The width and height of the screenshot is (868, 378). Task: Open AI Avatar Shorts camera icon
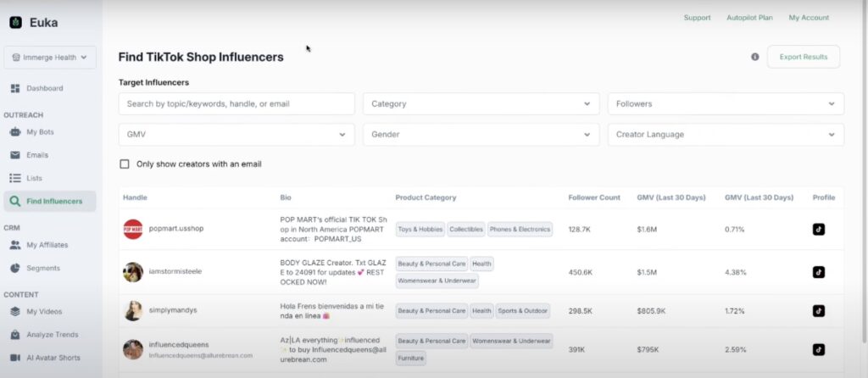[x=15, y=358]
